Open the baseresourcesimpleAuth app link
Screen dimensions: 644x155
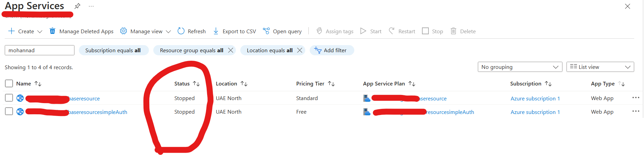(98, 112)
